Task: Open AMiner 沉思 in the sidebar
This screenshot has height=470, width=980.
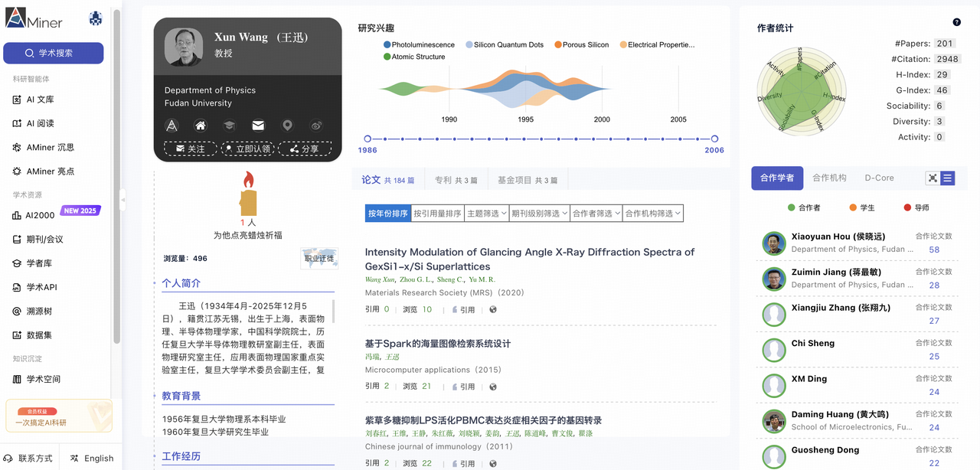Action: coord(44,147)
